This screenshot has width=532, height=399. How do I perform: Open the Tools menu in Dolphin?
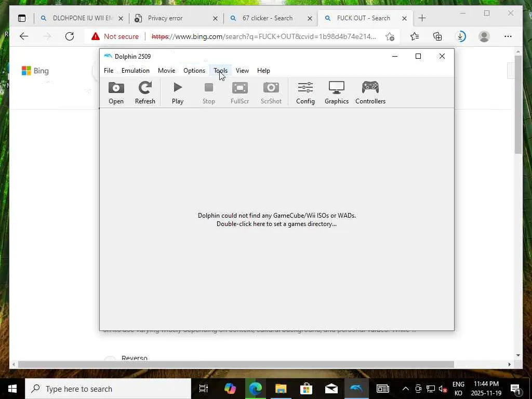(x=220, y=71)
